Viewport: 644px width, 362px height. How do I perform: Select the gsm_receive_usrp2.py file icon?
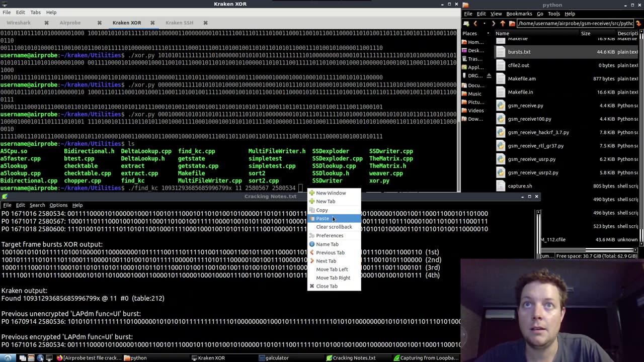[x=500, y=172]
